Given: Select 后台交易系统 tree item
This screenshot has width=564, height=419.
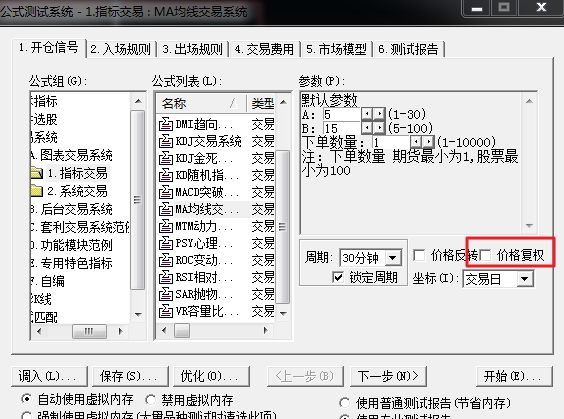Looking at the screenshot, I should pos(72,209).
